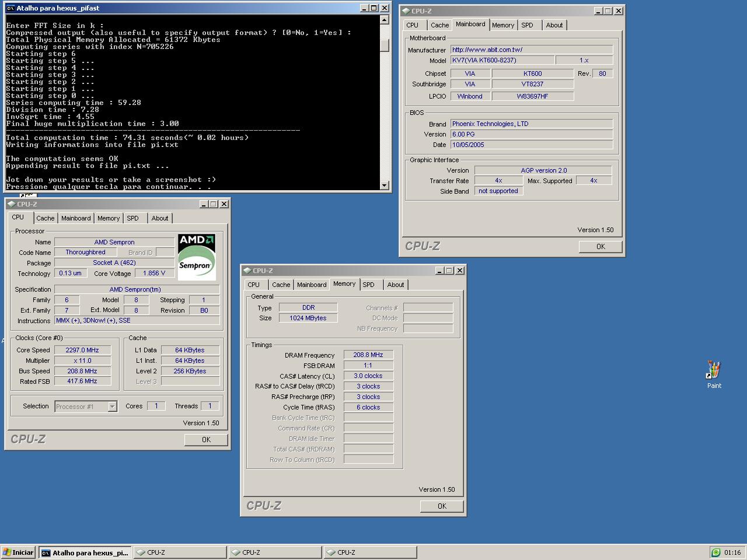Click the AGP version 2.0 field

pyautogui.click(x=543, y=171)
